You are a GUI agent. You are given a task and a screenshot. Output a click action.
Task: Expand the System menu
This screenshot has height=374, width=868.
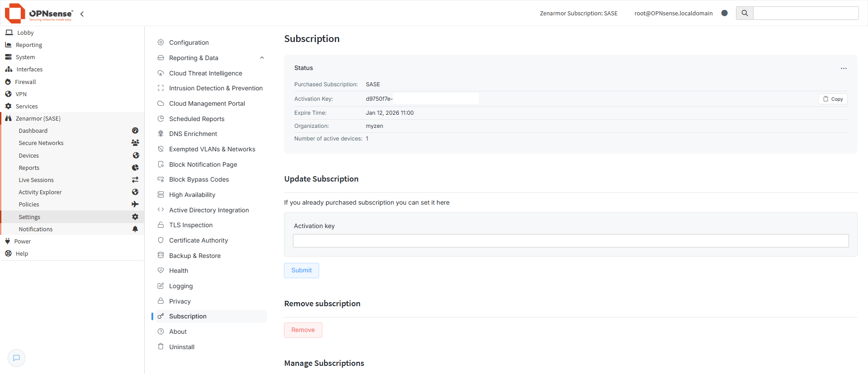[x=25, y=57]
